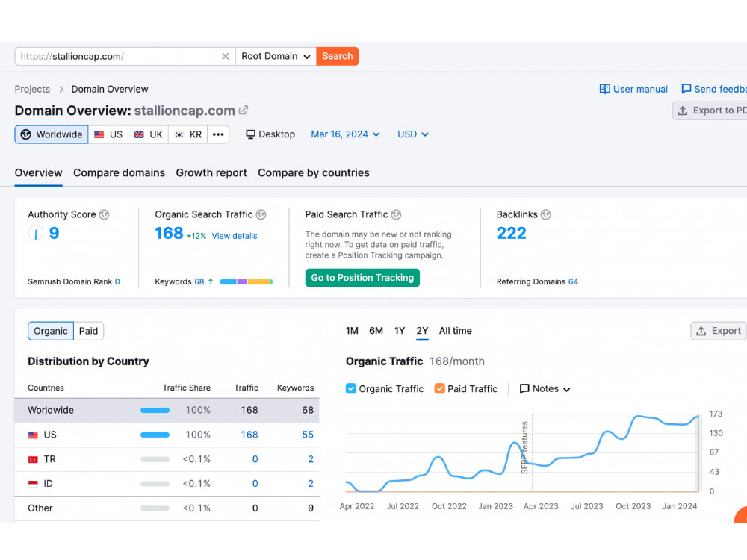Open external link icon next to stallioncap.com

244,111
